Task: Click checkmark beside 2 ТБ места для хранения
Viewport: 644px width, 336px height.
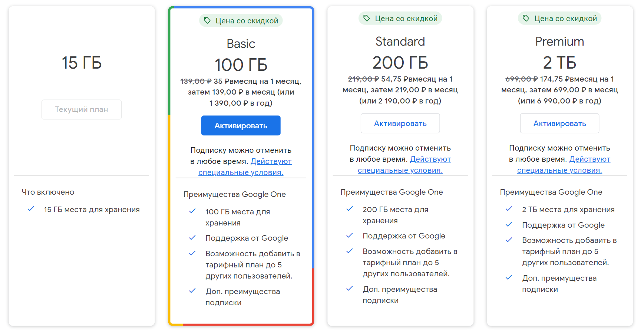Action: 509,209
